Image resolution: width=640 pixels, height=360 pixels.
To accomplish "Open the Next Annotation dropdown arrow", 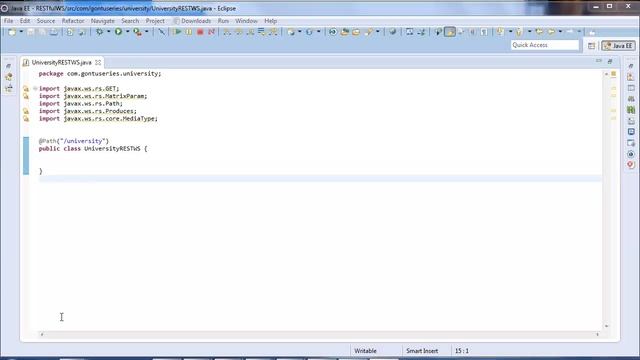I will click(x=510, y=32).
